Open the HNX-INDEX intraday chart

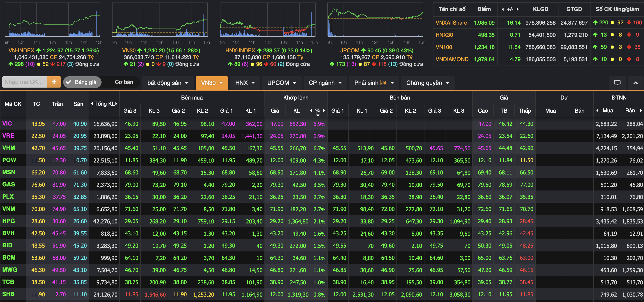pyautogui.click(x=268, y=20)
